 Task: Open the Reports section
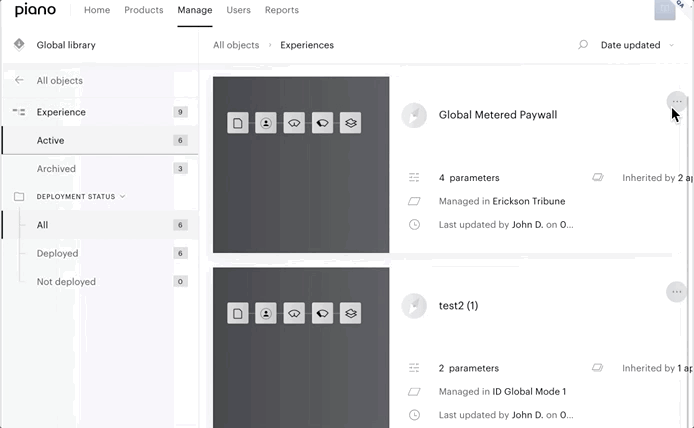tap(281, 10)
